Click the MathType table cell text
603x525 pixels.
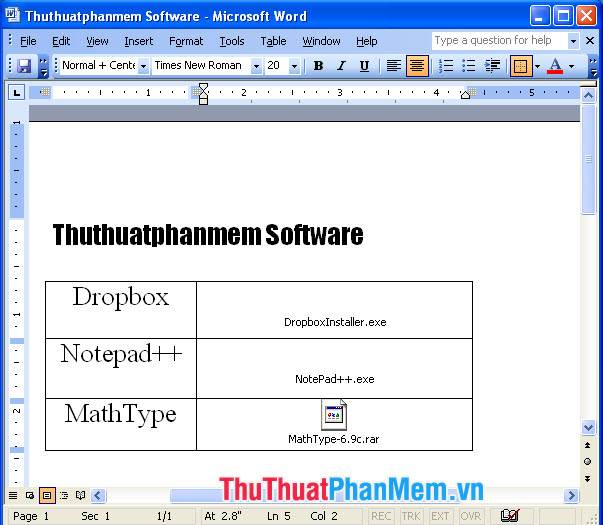pos(120,415)
